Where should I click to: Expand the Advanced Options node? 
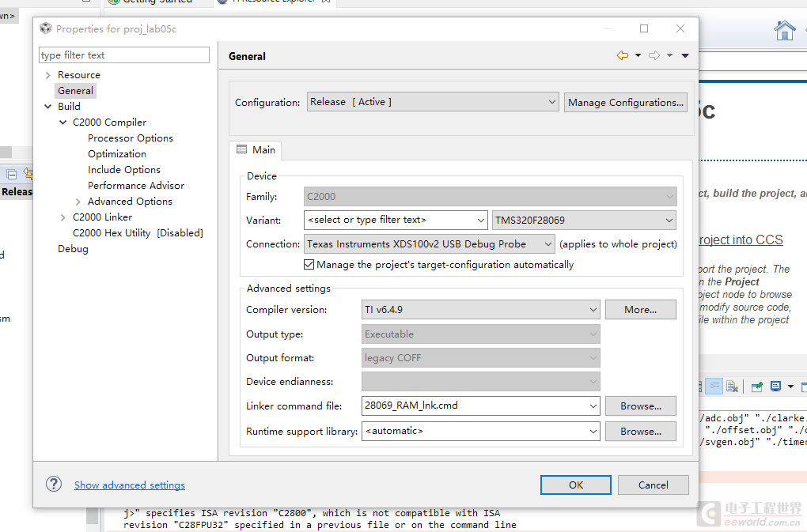(x=78, y=202)
